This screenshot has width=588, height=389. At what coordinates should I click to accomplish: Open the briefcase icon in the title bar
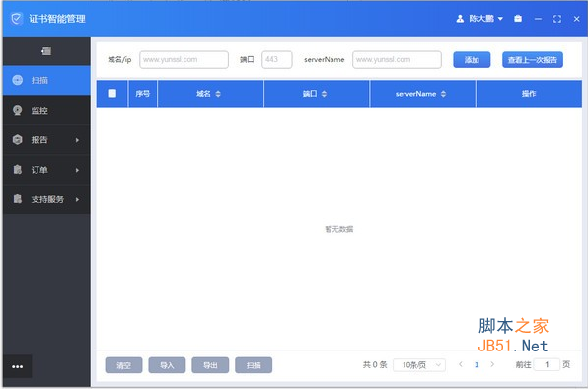(x=518, y=19)
